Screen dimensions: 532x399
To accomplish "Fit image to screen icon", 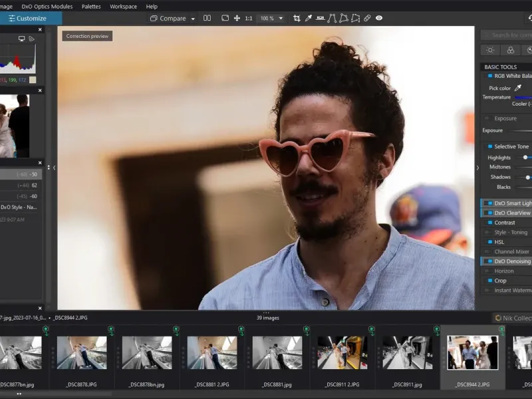I will point(225,19).
